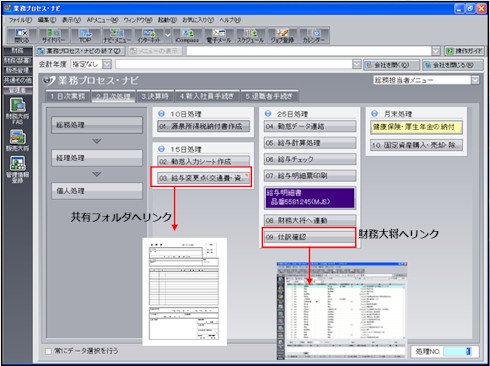Viewport: 490px width, 366px height.
Task: Open the カレンダー toolbar icon
Action: click(x=314, y=36)
